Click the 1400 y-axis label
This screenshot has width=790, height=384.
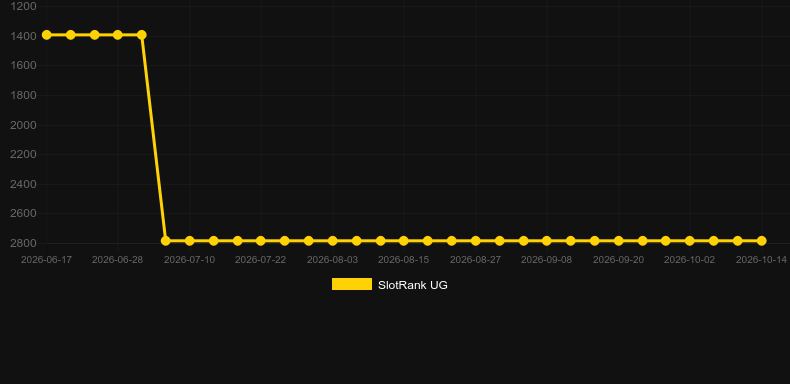(23, 36)
